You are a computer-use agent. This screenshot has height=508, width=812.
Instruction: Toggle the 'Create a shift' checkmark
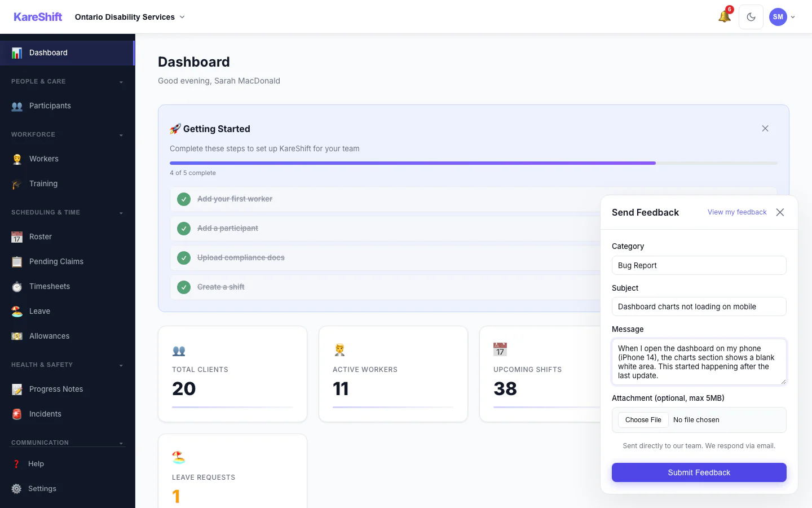(x=184, y=287)
